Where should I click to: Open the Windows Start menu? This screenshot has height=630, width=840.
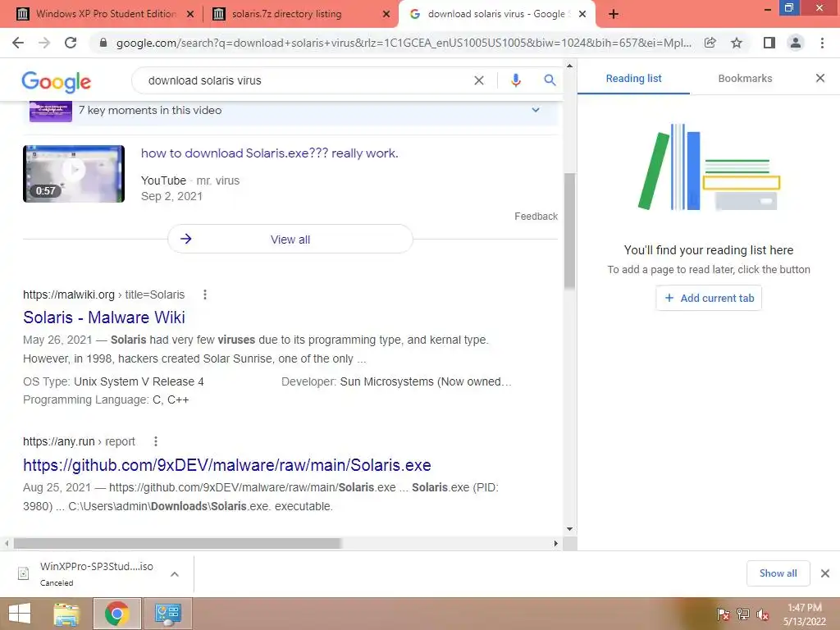(x=20, y=614)
